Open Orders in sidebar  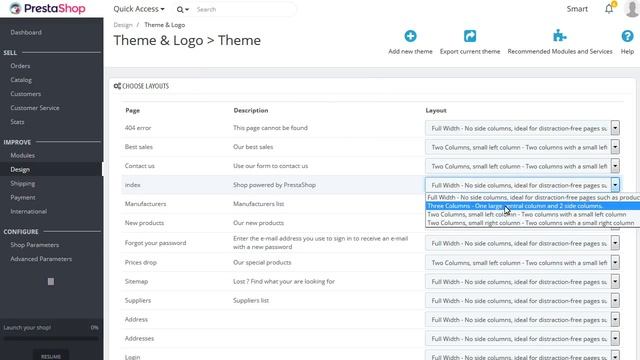pyautogui.click(x=20, y=66)
